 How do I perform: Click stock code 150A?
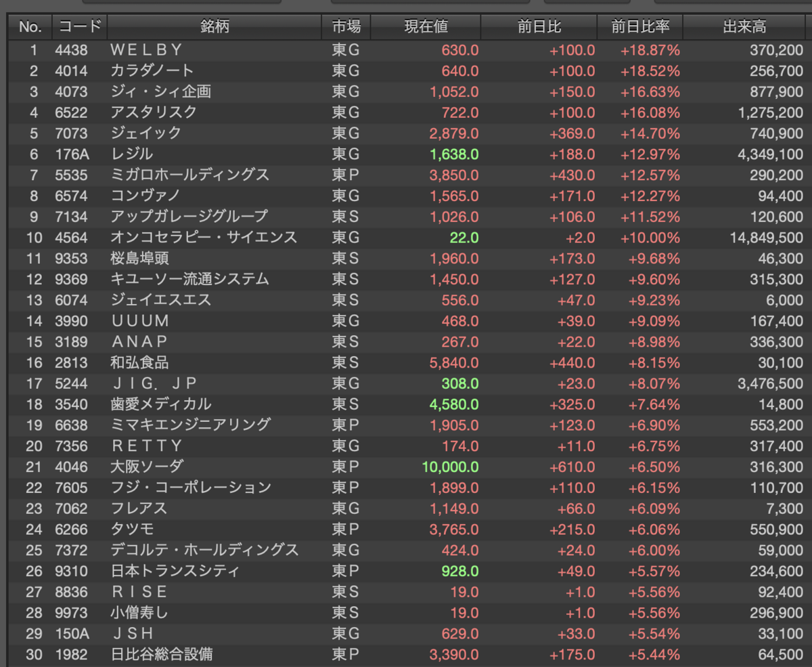72,634
